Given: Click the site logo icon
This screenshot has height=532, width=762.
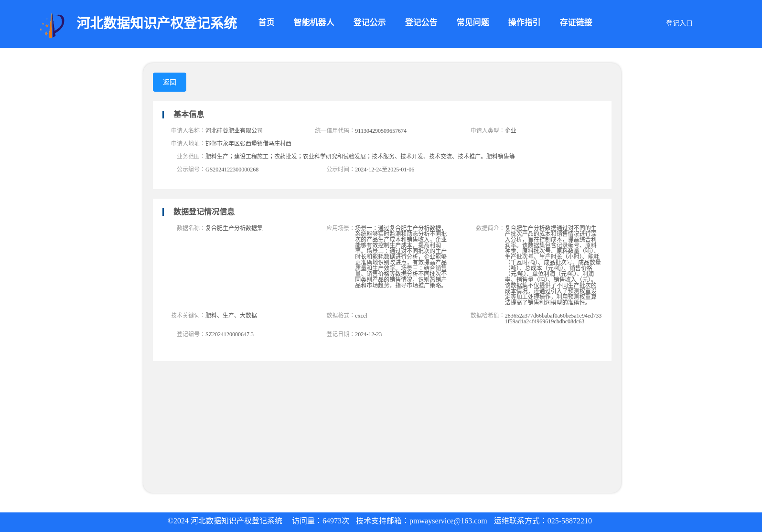Looking at the screenshot, I should click(x=52, y=25).
